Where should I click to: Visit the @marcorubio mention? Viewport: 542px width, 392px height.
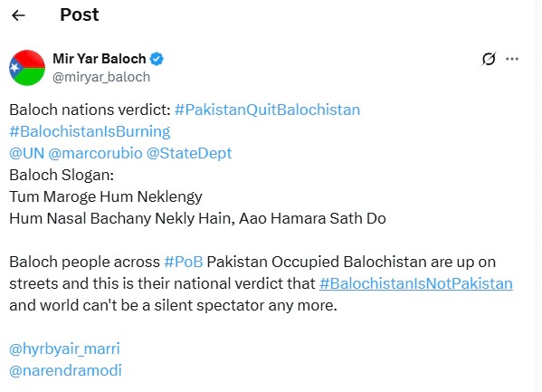[95, 153]
